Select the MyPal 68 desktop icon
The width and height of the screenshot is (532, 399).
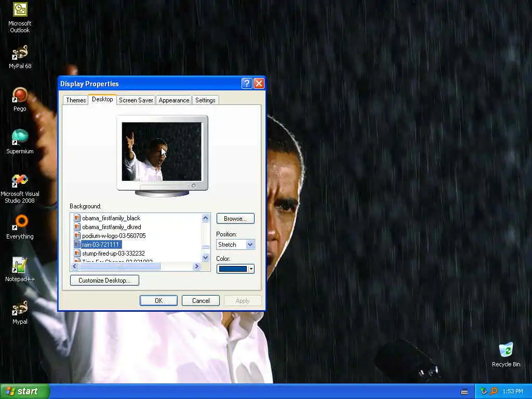click(x=20, y=57)
